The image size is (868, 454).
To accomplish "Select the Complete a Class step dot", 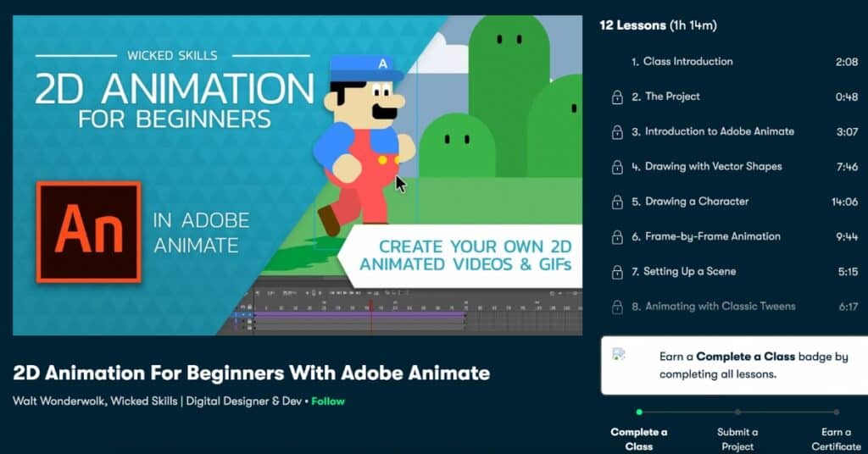I will click(639, 412).
